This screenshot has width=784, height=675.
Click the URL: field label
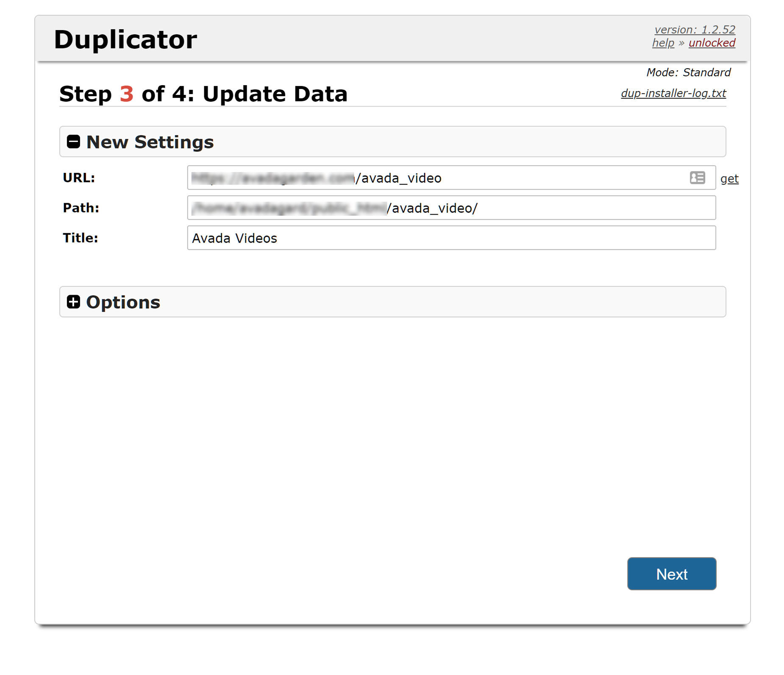point(79,178)
